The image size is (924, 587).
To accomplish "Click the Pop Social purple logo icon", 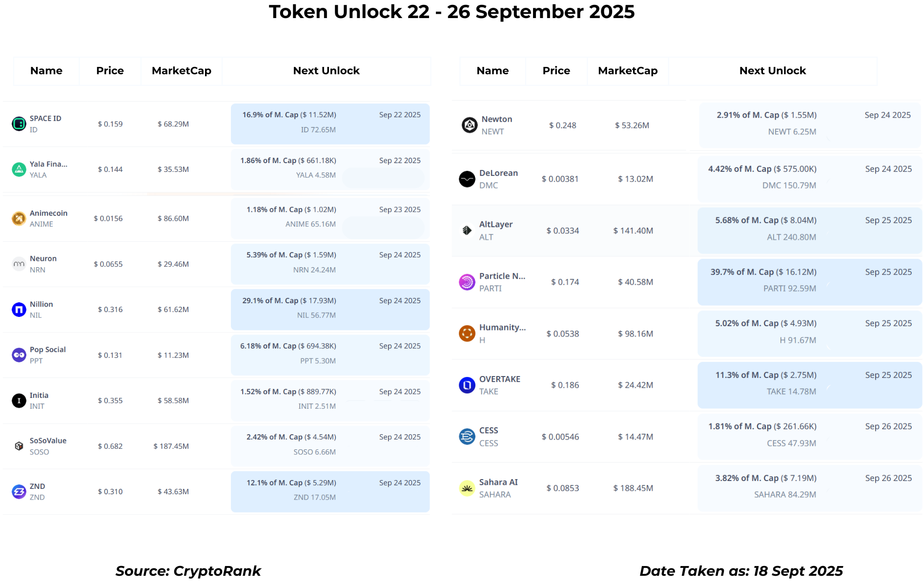I will click(x=19, y=355).
